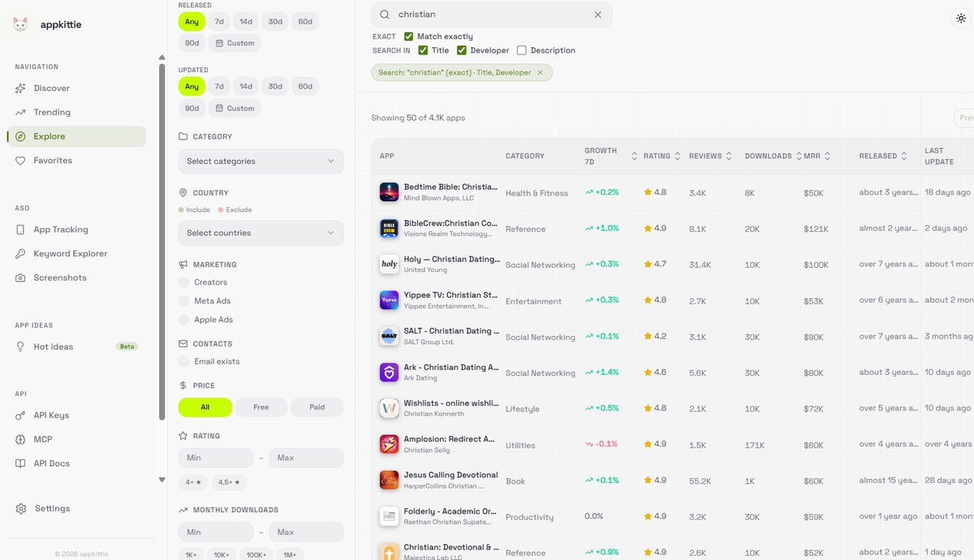
Task: Open the Select categories dropdown
Action: click(261, 161)
